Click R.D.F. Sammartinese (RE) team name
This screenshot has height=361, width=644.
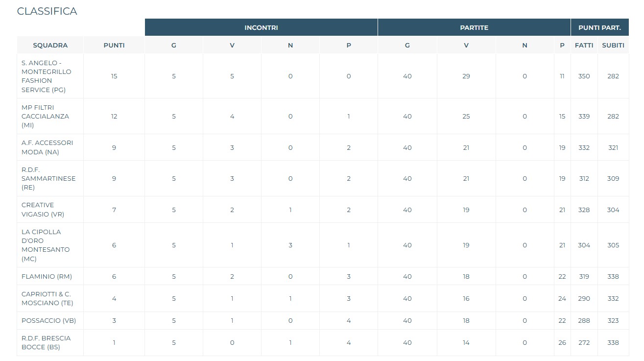48,178
